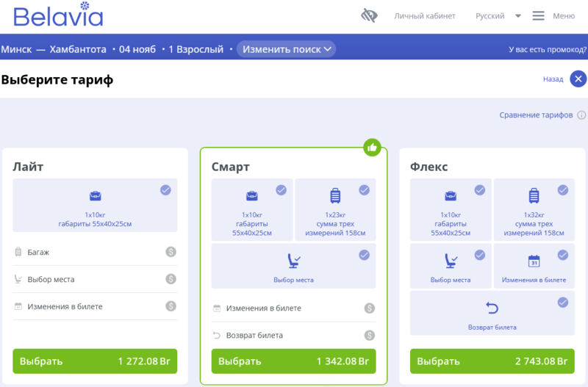Click the thumbs-up recommended badge on Смарт

[373, 148]
